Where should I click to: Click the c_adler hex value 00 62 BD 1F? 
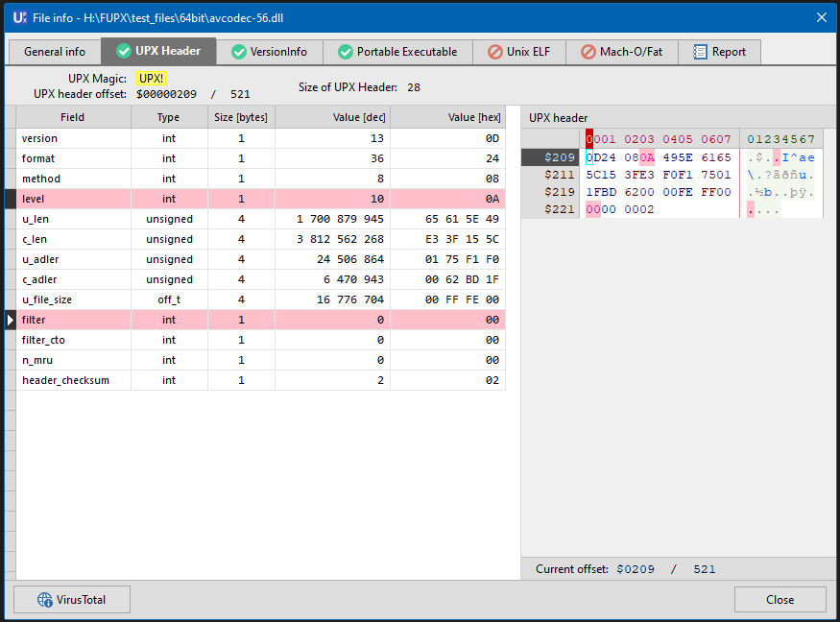463,279
